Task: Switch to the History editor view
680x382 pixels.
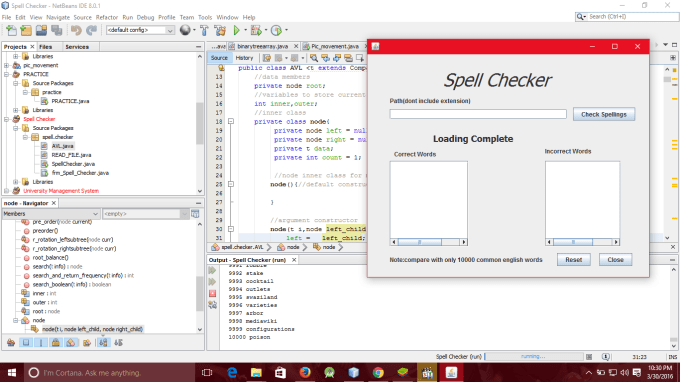Action: coord(244,58)
